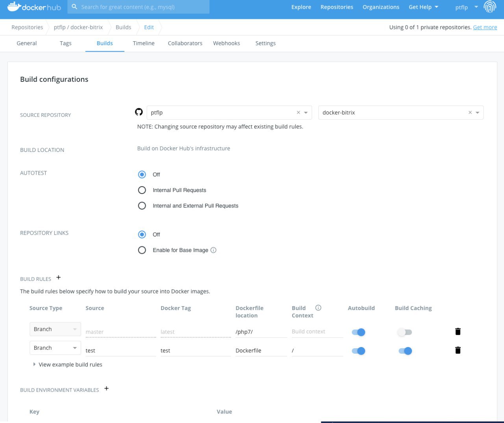This screenshot has height=423, width=504.
Task: Click Repositories breadcrumb
Action: tap(27, 27)
